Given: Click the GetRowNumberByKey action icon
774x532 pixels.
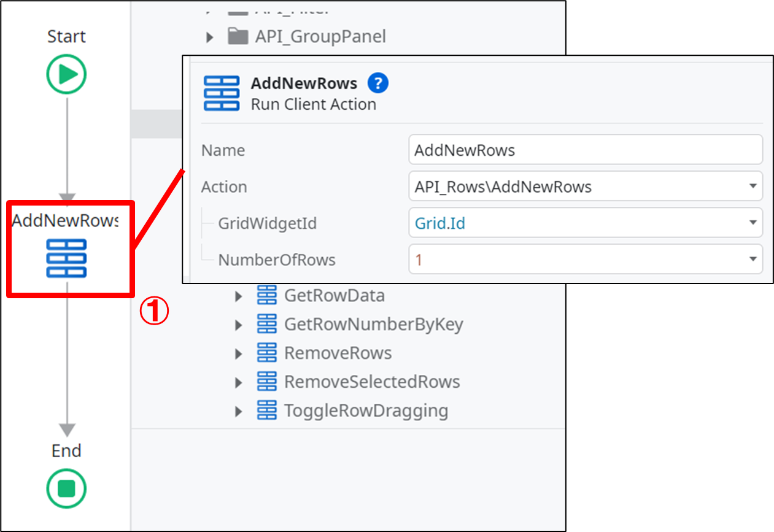Looking at the screenshot, I should pos(267,324).
